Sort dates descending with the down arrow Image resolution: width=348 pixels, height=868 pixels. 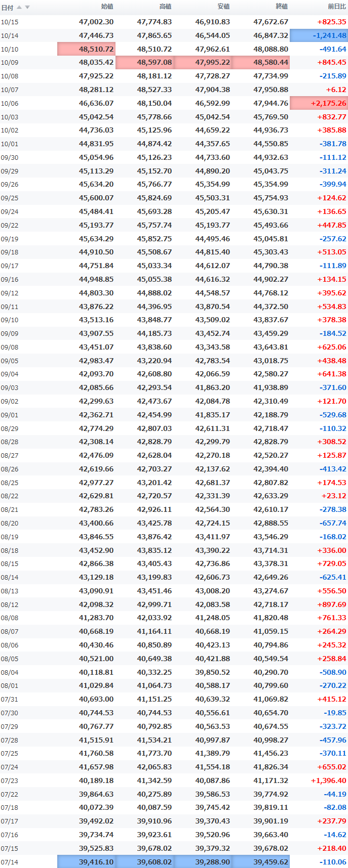coord(27,7)
